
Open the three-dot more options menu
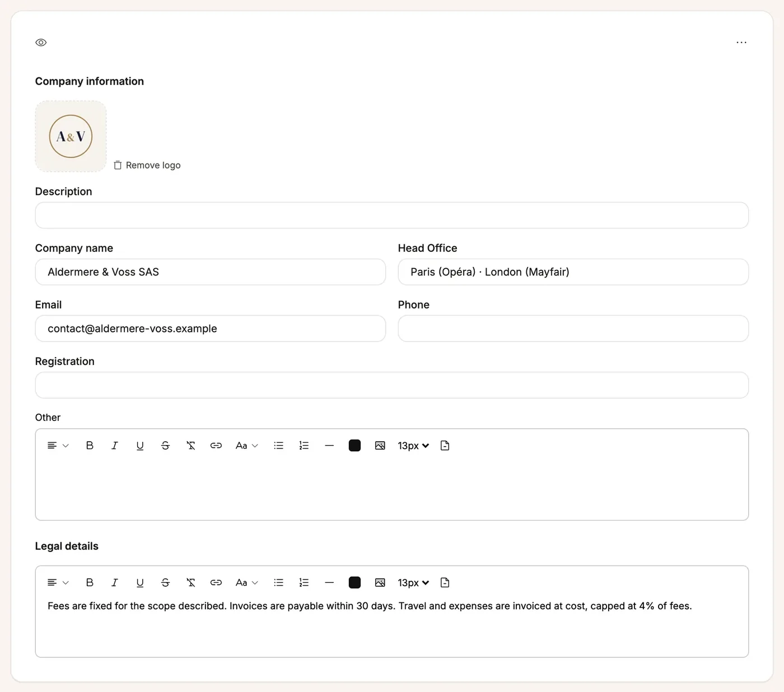(x=741, y=43)
